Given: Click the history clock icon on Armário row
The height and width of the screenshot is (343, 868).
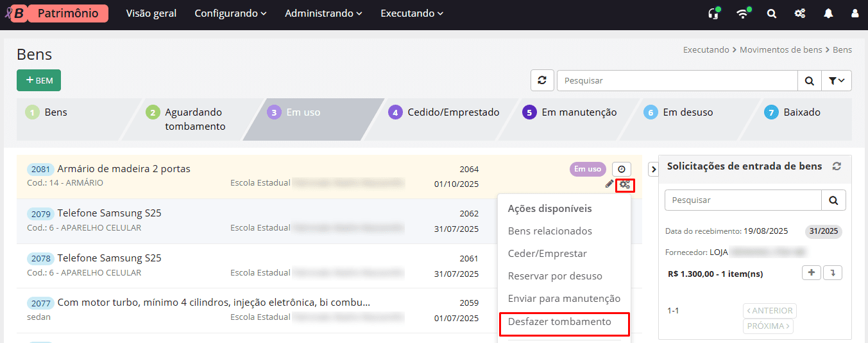Looking at the screenshot, I should pyautogui.click(x=621, y=169).
